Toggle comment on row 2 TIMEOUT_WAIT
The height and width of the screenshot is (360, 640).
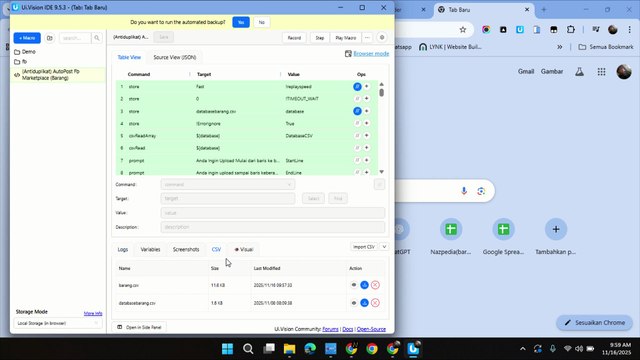(x=357, y=99)
